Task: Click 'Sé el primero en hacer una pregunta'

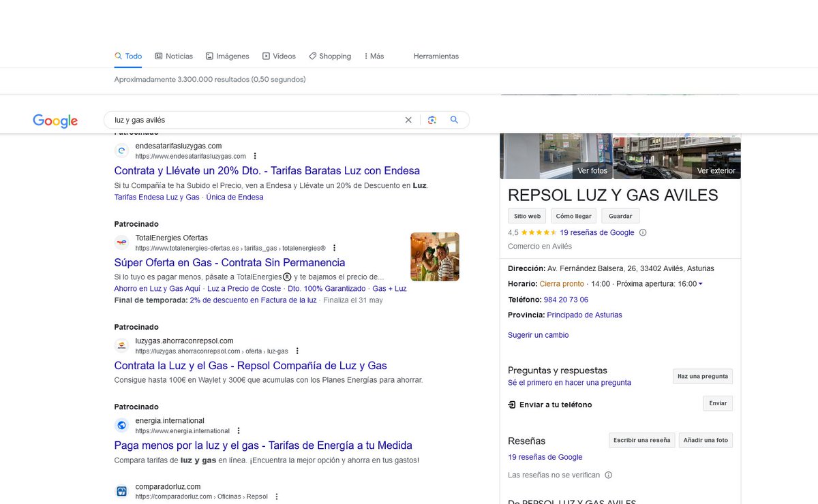Action: click(x=569, y=383)
